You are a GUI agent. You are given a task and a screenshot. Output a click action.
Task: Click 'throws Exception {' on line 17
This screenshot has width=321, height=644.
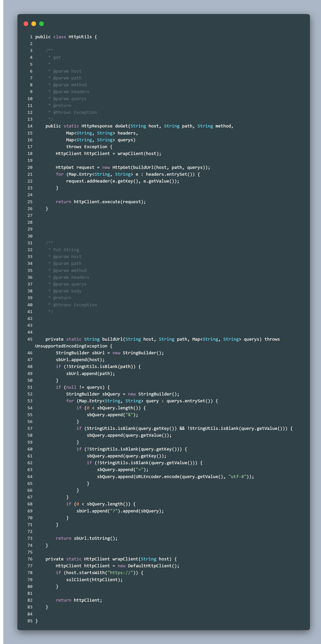point(89,147)
